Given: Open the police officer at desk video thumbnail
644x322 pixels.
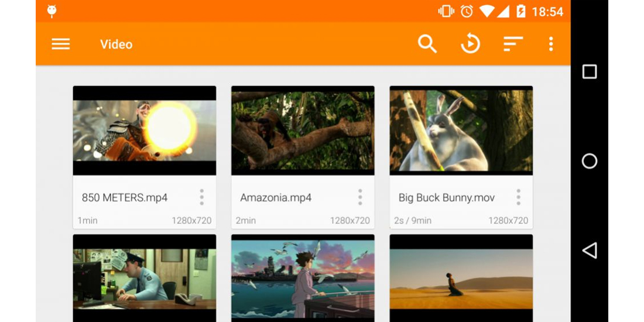Looking at the screenshot, I should (x=145, y=278).
